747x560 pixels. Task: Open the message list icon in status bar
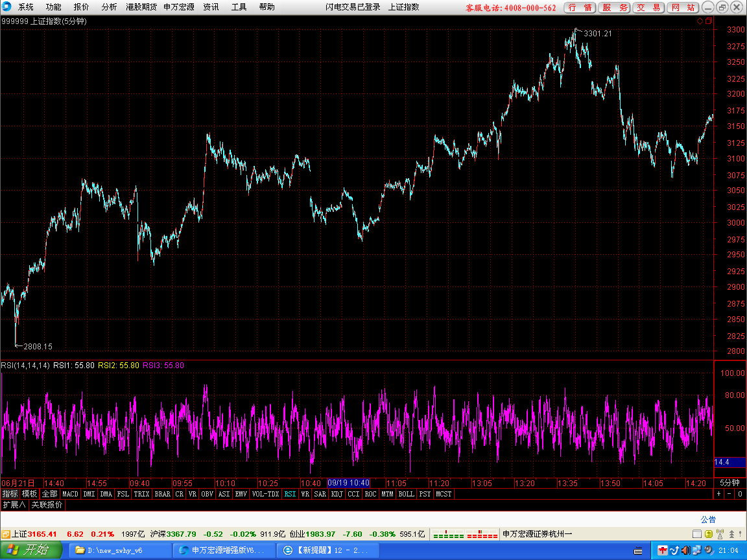[x=697, y=534]
